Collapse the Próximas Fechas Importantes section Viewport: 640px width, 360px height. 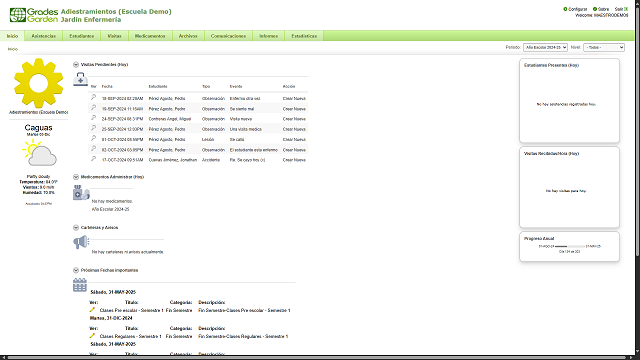point(76,270)
